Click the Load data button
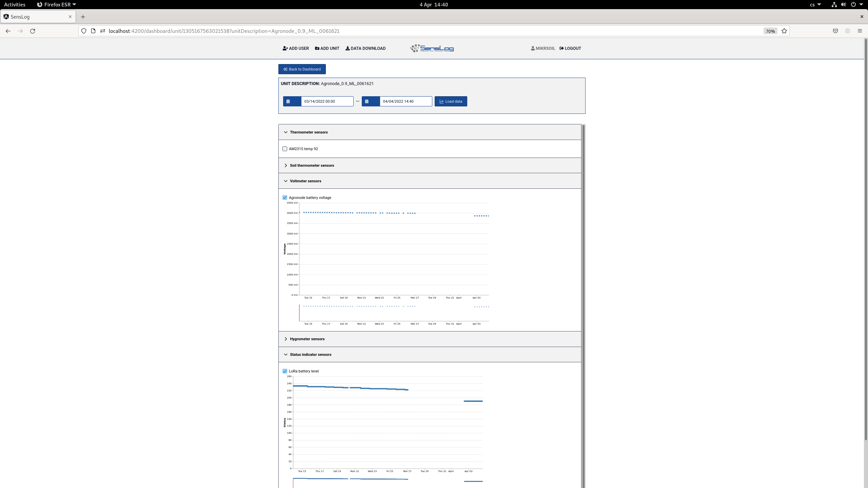This screenshot has height=488, width=868. point(451,101)
